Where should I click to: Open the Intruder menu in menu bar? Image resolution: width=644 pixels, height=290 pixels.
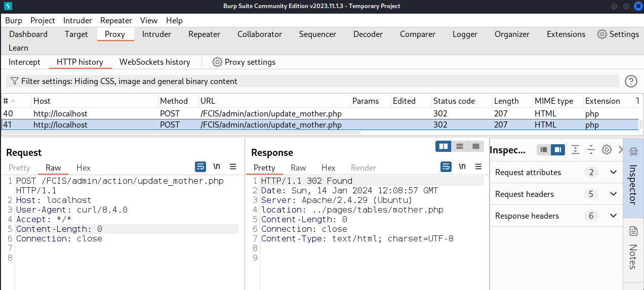pos(77,20)
